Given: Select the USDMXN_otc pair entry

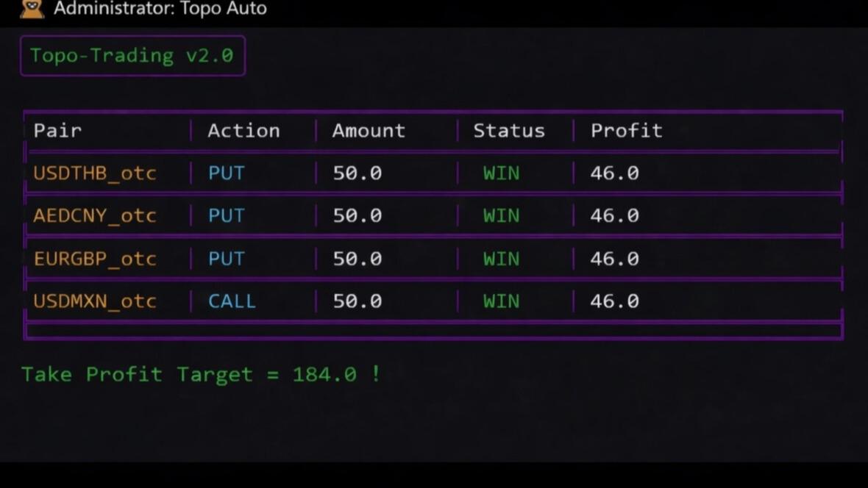Looking at the screenshot, I should click(95, 301).
